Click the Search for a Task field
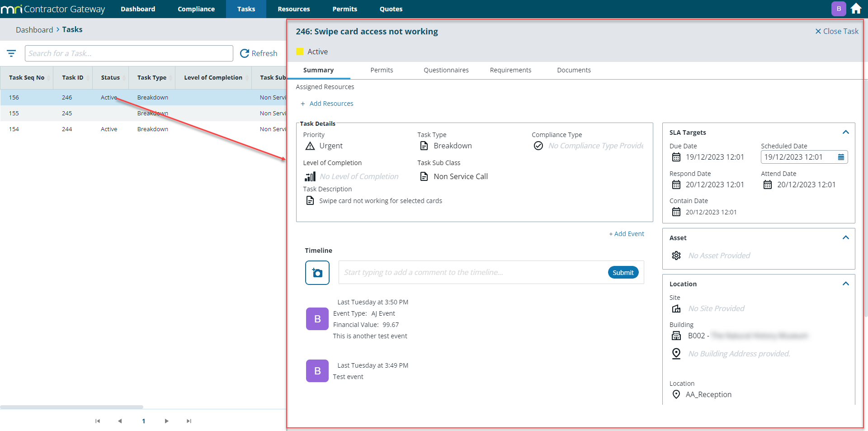This screenshot has width=868, height=431. pyautogui.click(x=129, y=53)
